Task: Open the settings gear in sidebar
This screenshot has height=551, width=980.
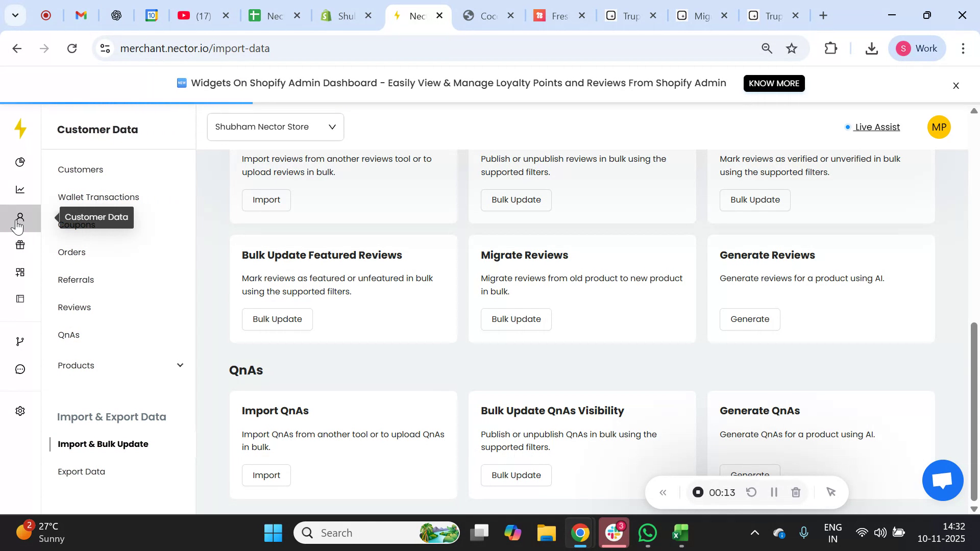Action: pos(20,411)
